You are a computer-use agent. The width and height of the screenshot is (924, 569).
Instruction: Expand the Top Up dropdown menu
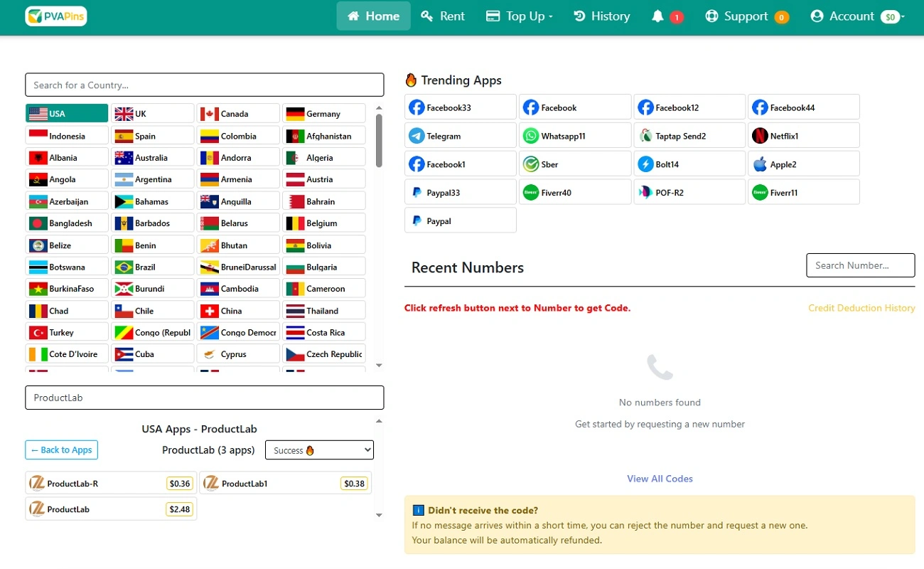coord(520,16)
